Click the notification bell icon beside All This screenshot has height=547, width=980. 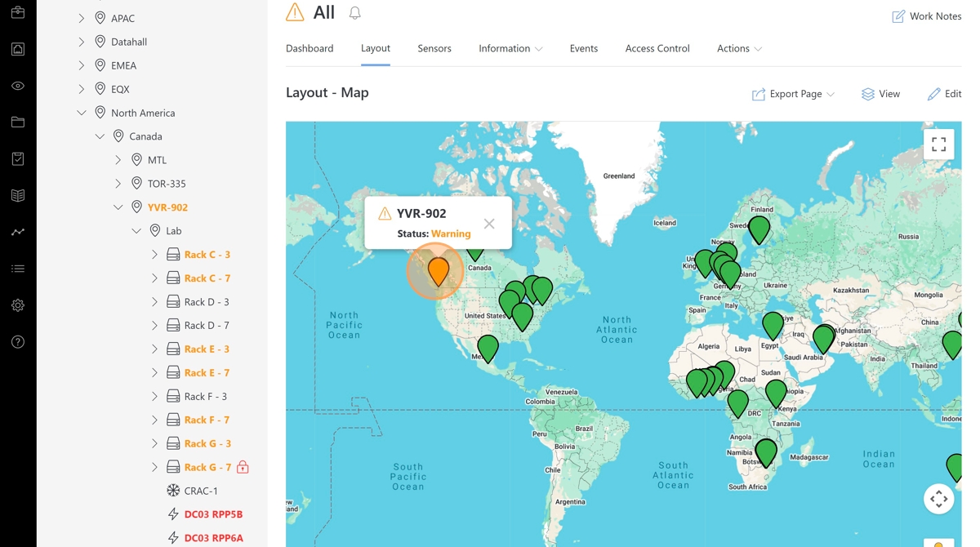[354, 13]
